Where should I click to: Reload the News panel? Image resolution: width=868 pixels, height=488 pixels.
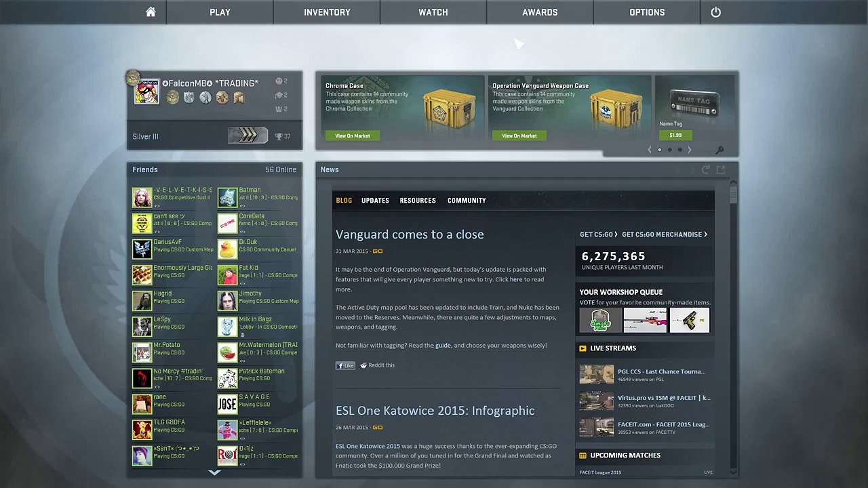[705, 169]
